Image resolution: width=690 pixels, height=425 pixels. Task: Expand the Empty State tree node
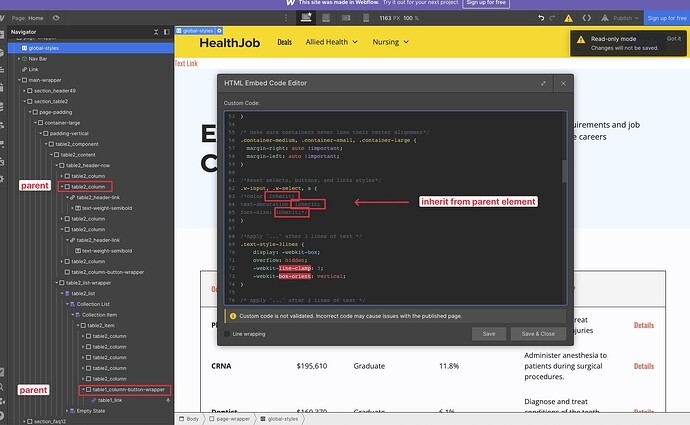click(67, 411)
